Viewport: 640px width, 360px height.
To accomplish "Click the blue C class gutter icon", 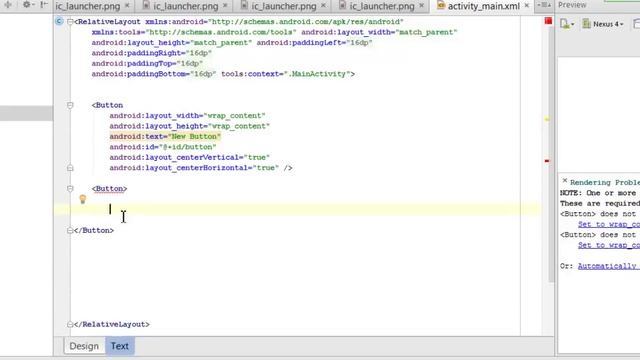I will tap(59, 21).
